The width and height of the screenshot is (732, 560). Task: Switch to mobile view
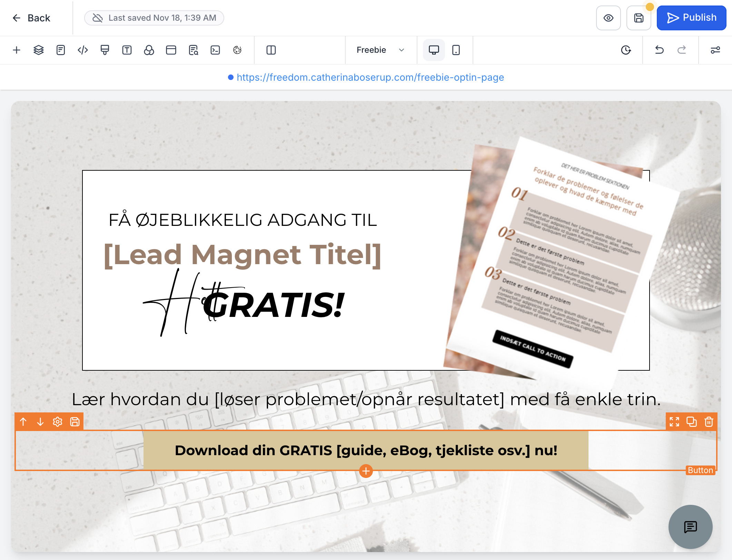coord(456,50)
